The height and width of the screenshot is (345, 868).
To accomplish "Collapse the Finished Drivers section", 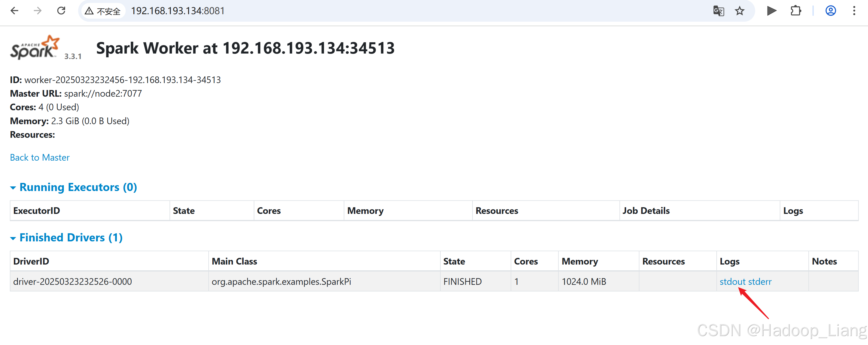I will tap(71, 238).
